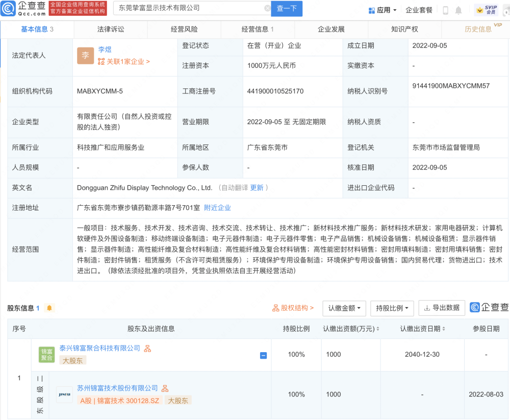Open equity structure icon beside 泰兴锦富聚合科技有限公司
The width and height of the screenshot is (510, 420).
click(x=147, y=349)
